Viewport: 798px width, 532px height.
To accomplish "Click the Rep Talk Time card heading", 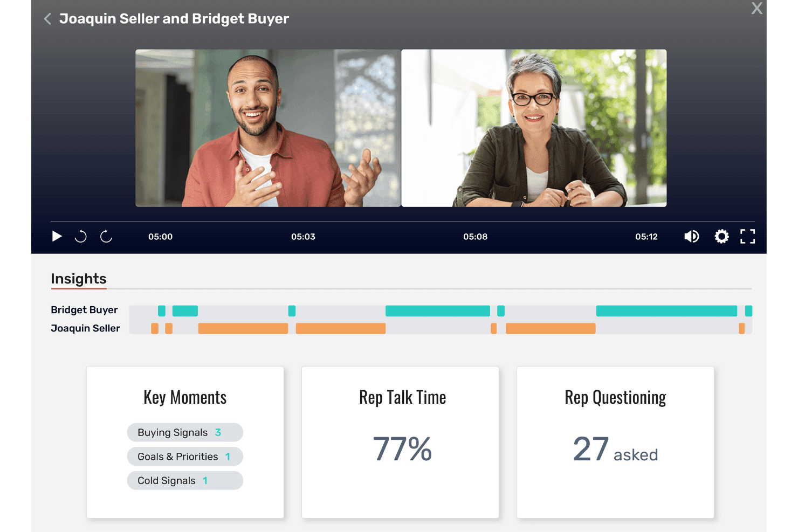I will [x=403, y=398].
